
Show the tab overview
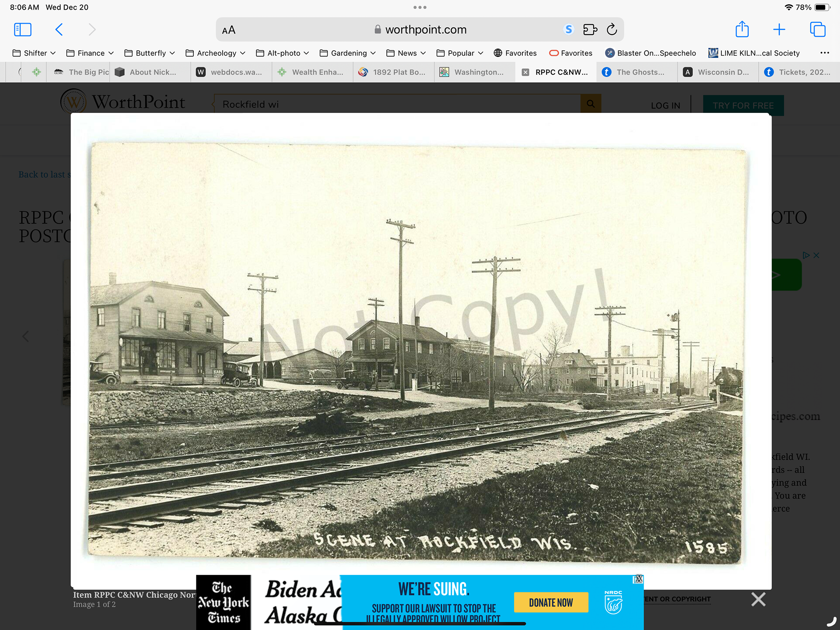coord(817,29)
